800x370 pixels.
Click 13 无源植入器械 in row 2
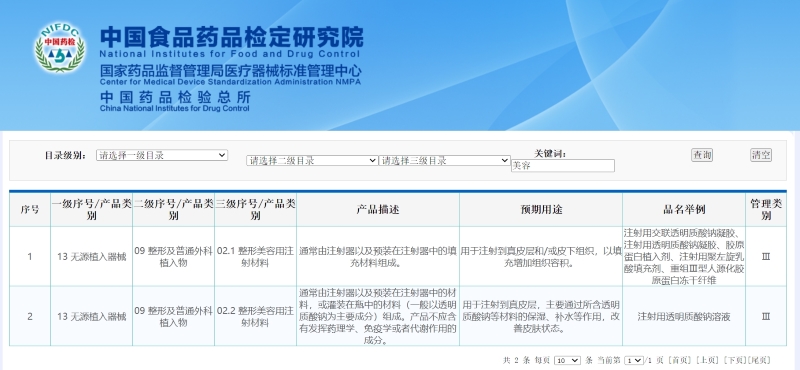91,316
